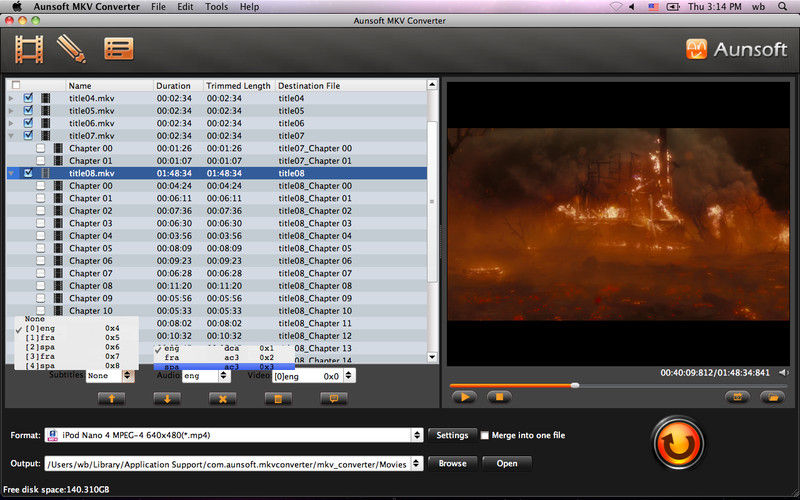Stop the preview playback
The image size is (800, 500).
click(499, 397)
